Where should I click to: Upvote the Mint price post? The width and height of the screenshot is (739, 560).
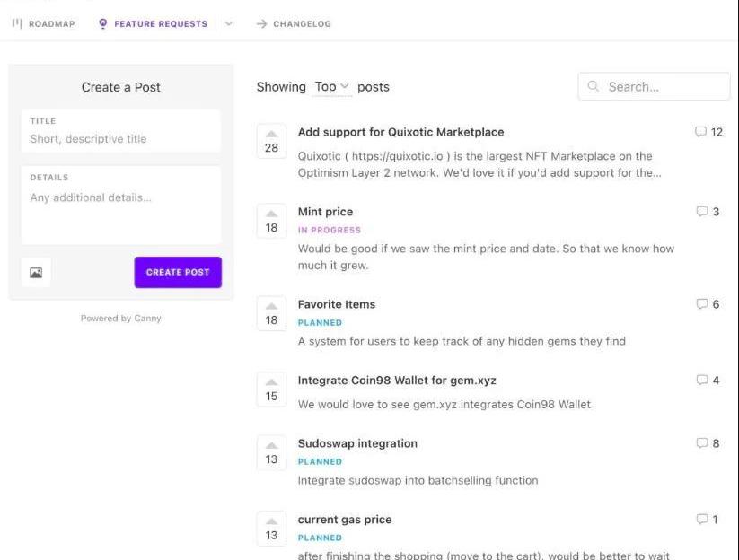(271, 213)
